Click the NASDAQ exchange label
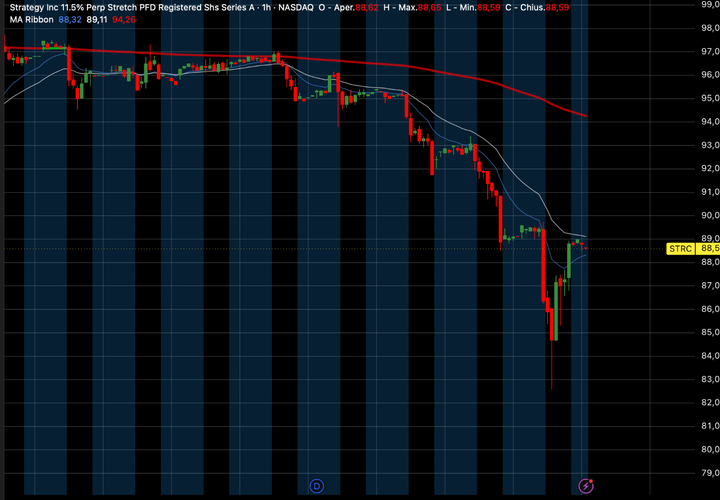Viewport: 720px width, 500px height. (x=296, y=7)
